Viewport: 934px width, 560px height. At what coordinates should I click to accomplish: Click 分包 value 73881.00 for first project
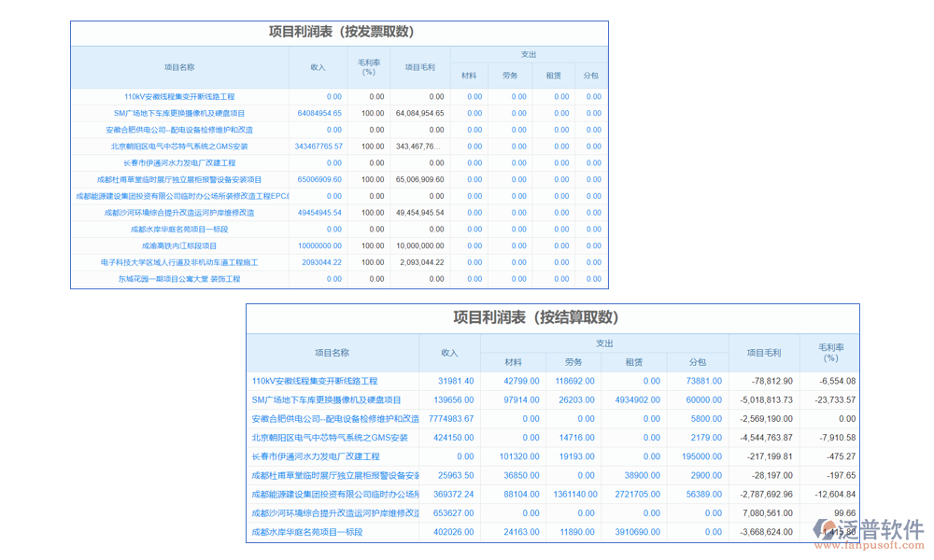click(703, 381)
